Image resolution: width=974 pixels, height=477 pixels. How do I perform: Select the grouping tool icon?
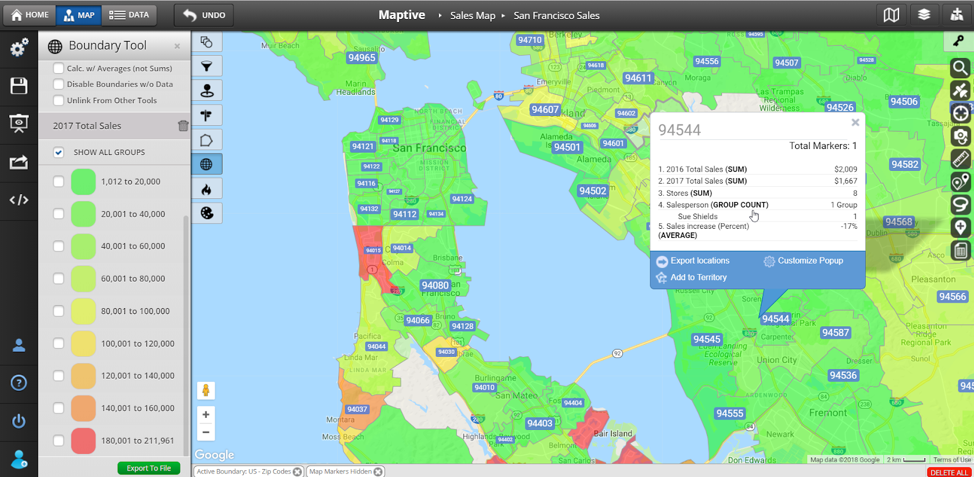point(207,42)
